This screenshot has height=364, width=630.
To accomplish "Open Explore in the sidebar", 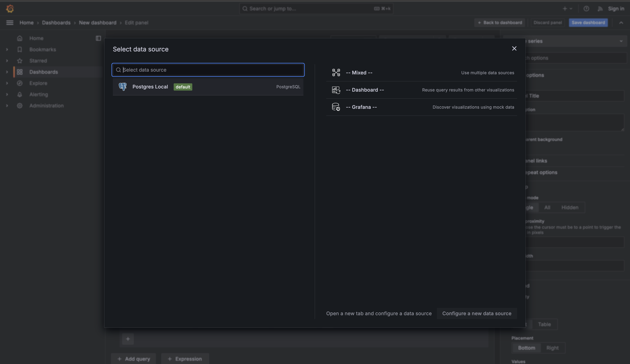I will pyautogui.click(x=38, y=83).
